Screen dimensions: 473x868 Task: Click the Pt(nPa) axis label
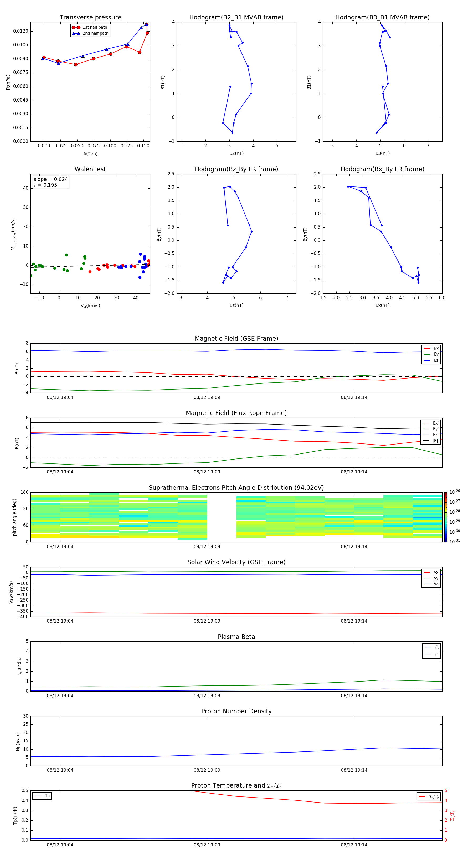point(8,82)
